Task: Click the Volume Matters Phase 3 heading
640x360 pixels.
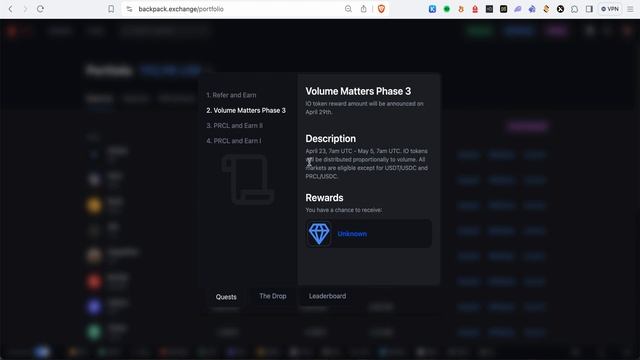Action: (x=358, y=91)
